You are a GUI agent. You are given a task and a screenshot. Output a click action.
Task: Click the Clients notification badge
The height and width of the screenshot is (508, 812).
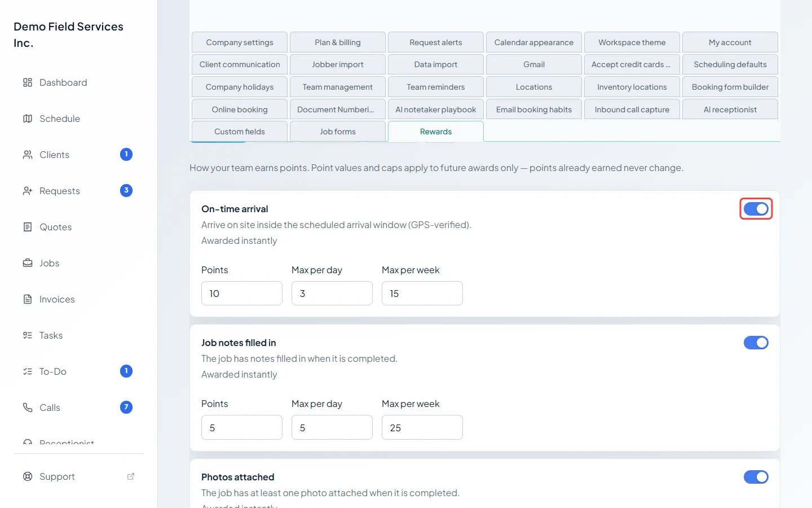pos(126,154)
